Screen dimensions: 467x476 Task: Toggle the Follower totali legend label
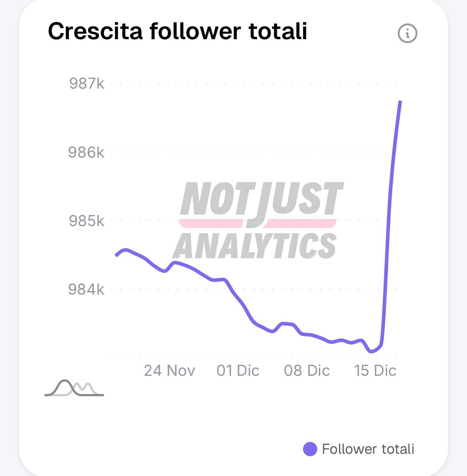point(368,449)
